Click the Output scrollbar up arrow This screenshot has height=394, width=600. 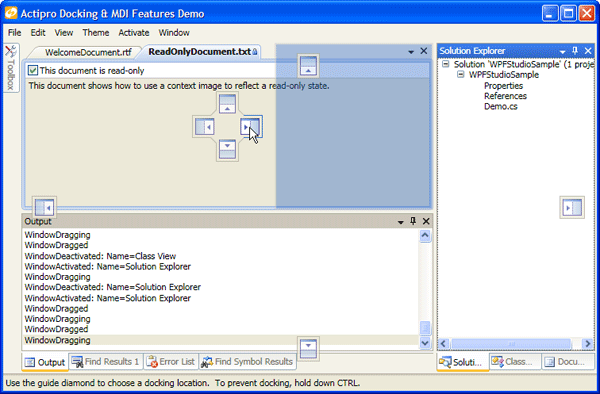425,236
